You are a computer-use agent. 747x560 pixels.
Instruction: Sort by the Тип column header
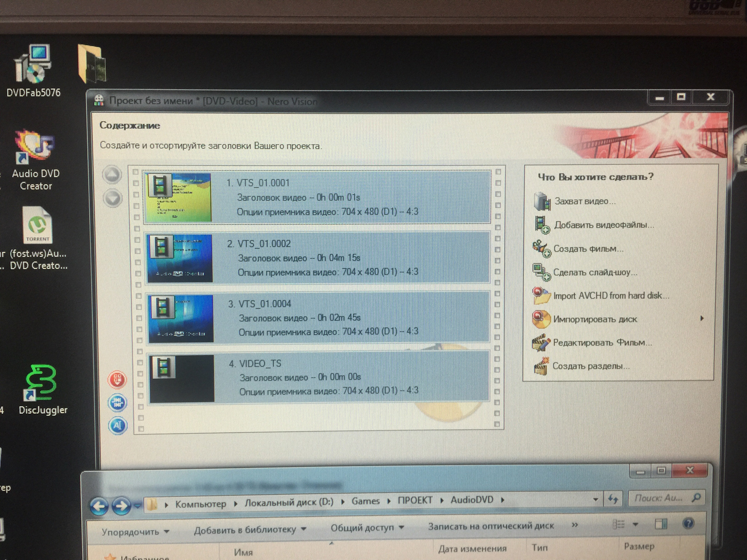pyautogui.click(x=540, y=548)
